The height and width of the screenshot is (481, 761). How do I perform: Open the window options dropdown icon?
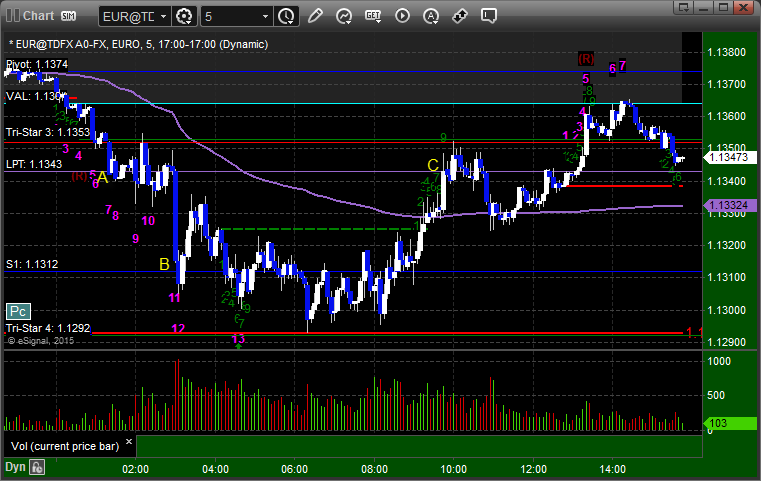coord(684,8)
